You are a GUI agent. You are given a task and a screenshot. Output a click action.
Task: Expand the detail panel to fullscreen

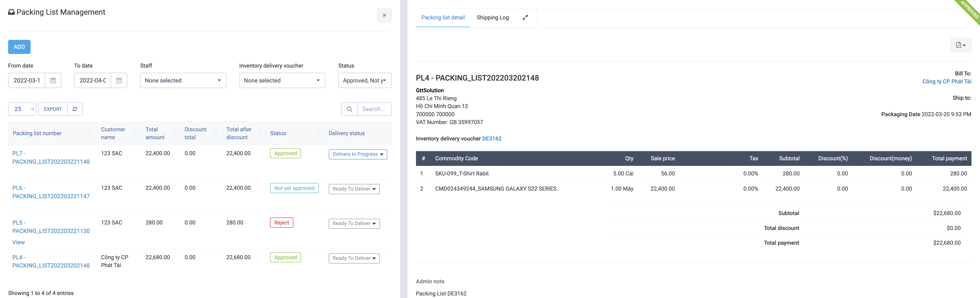click(x=525, y=17)
